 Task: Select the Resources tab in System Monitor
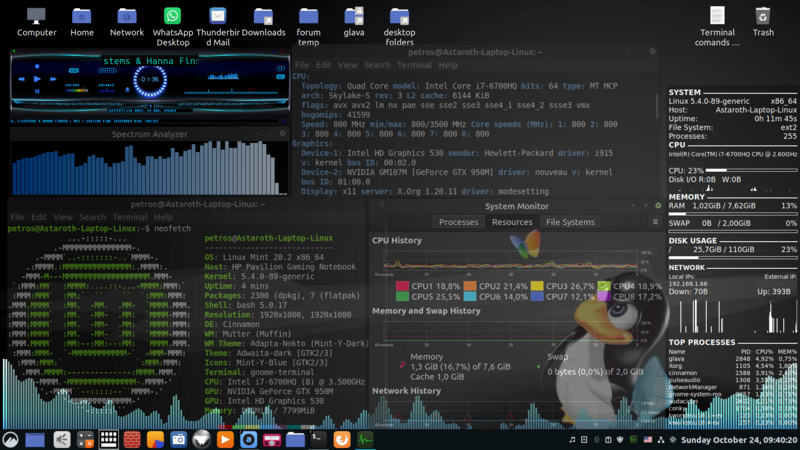click(512, 222)
